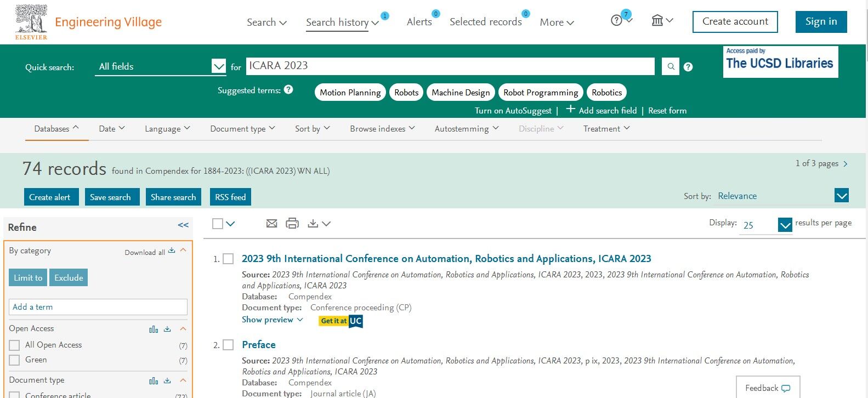Open All fields dropdown arrow
Viewport: 868px width, 398px height.
(x=218, y=66)
